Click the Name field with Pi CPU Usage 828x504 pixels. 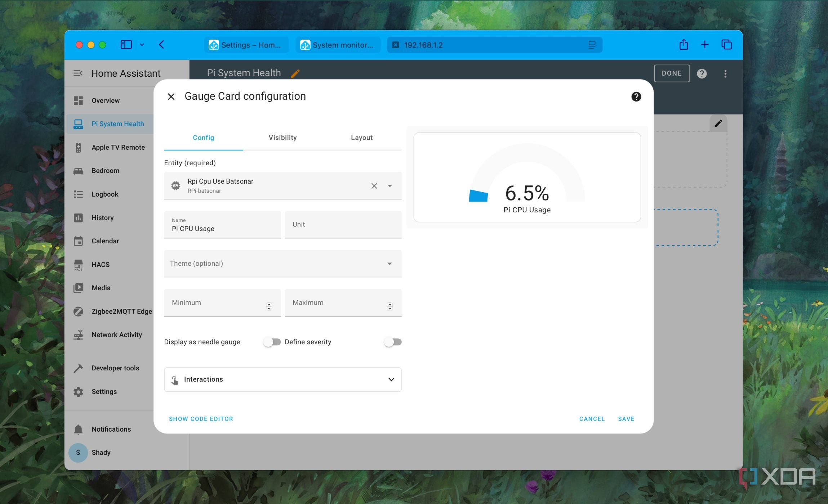tap(222, 225)
